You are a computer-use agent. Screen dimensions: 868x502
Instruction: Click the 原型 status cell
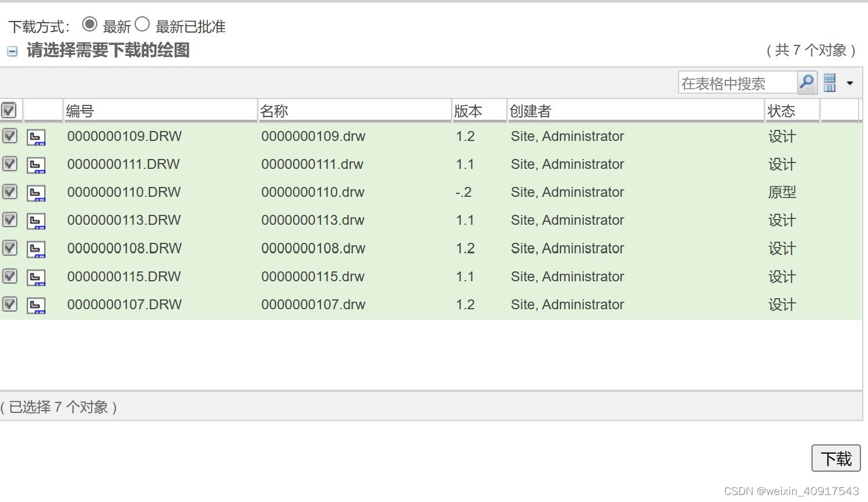click(x=782, y=192)
